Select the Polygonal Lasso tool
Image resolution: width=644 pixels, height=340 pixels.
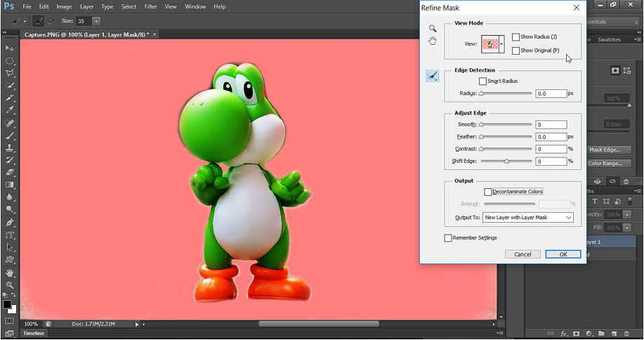[9, 73]
